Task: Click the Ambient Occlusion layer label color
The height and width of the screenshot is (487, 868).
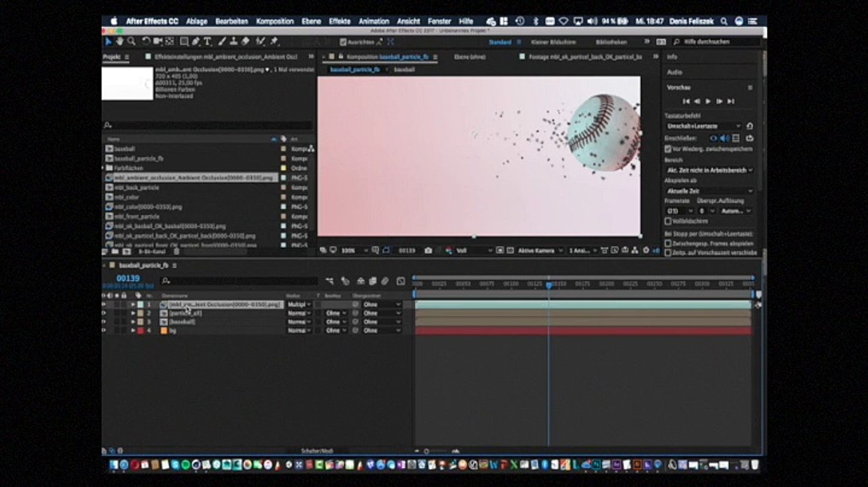Action: pyautogui.click(x=140, y=305)
